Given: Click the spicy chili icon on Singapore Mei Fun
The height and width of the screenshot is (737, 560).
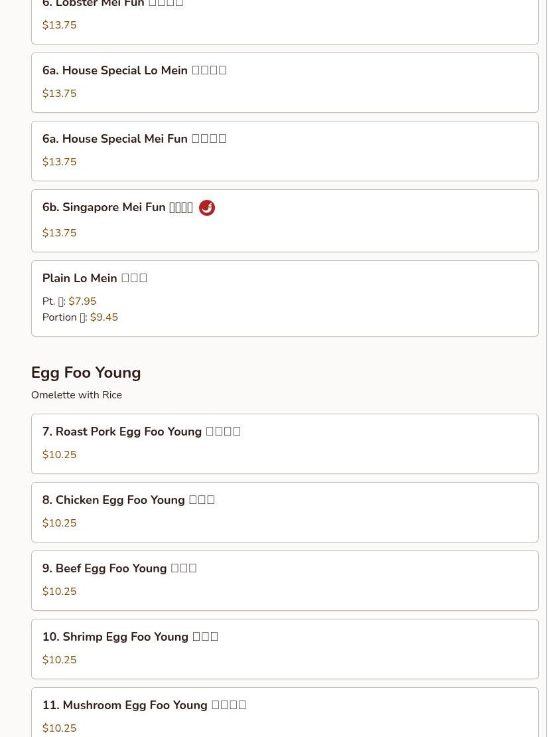Looking at the screenshot, I should [x=207, y=208].
